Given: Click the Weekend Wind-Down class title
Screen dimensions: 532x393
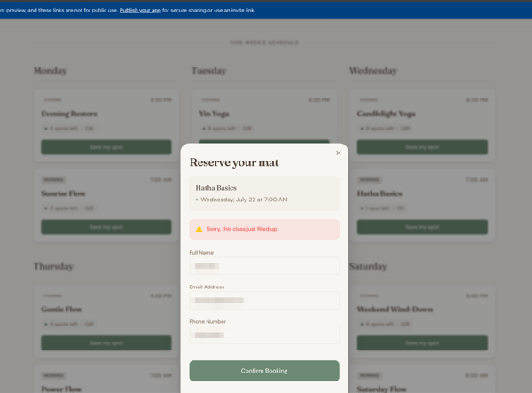Looking at the screenshot, I should [x=395, y=310].
